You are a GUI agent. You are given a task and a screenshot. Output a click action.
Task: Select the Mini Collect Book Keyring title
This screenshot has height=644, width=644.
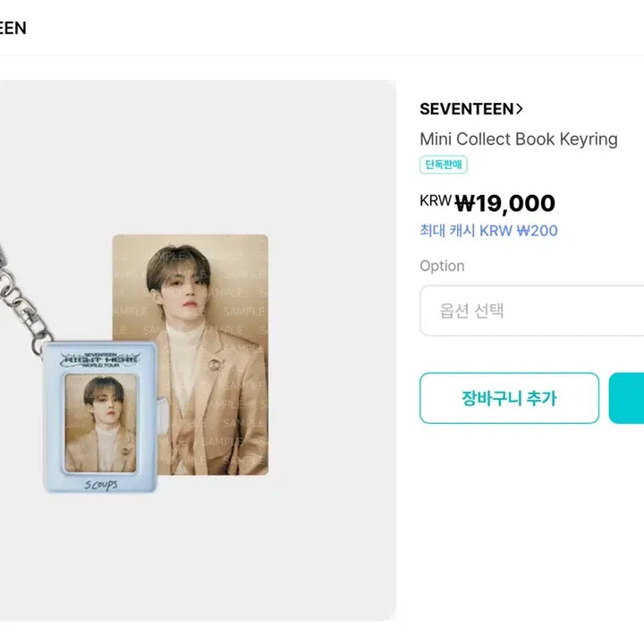click(x=518, y=139)
